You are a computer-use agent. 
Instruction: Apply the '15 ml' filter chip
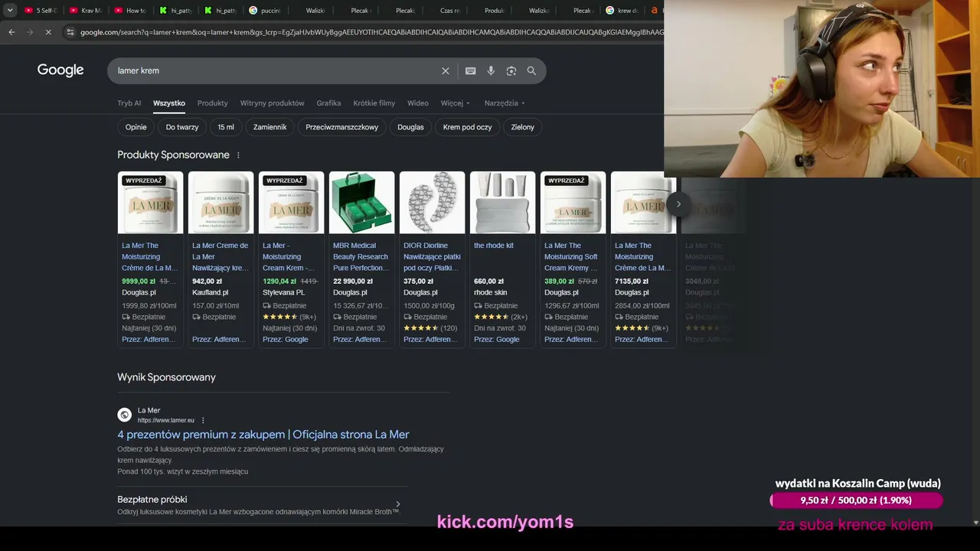[x=226, y=127]
